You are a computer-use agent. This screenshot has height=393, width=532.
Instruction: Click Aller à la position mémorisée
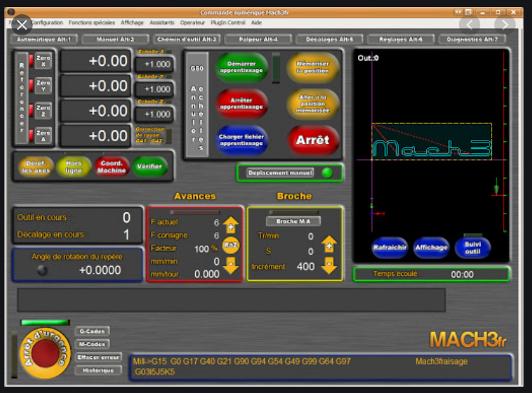point(313,104)
